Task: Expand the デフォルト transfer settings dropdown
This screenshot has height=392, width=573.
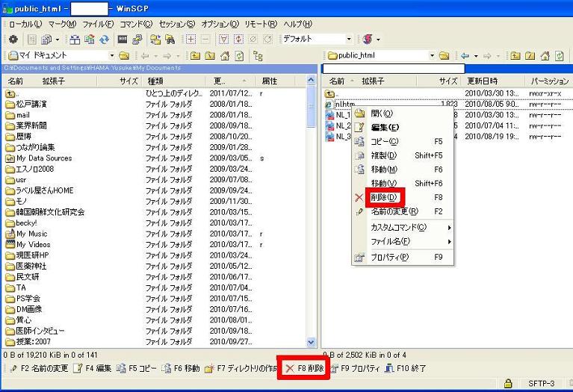Action: click(348, 39)
